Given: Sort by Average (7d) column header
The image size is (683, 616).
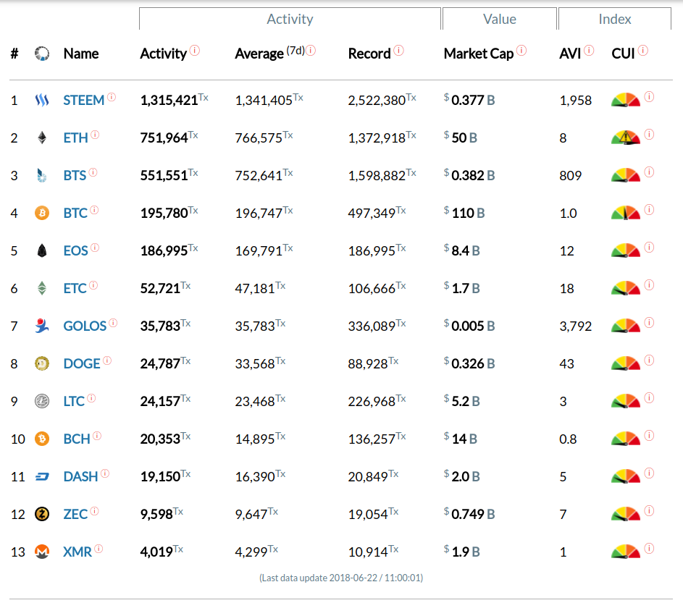Looking at the screenshot, I should [x=269, y=54].
